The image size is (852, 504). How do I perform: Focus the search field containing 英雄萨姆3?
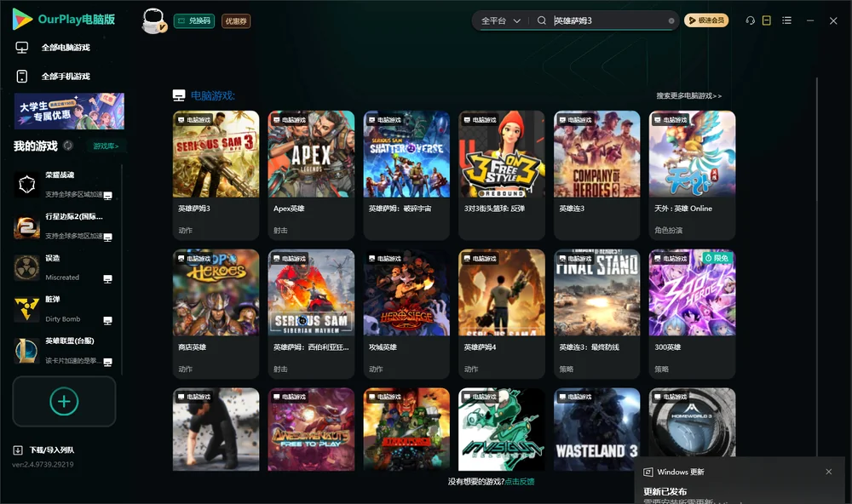pos(610,20)
